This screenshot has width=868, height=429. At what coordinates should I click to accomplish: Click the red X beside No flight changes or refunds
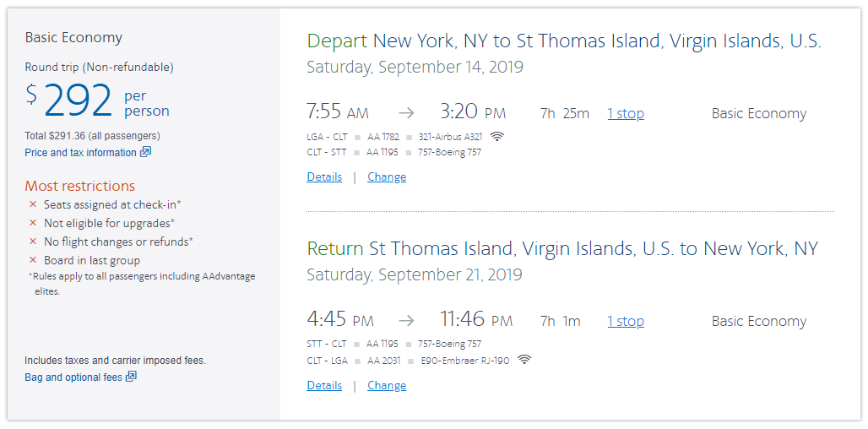tap(33, 242)
